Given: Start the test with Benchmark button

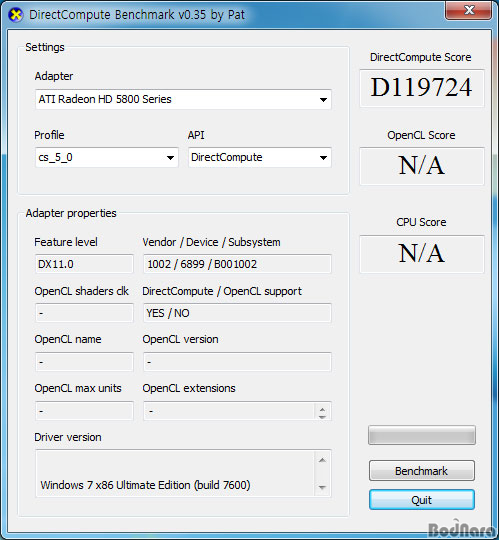Looking at the screenshot, I should 422,470.
